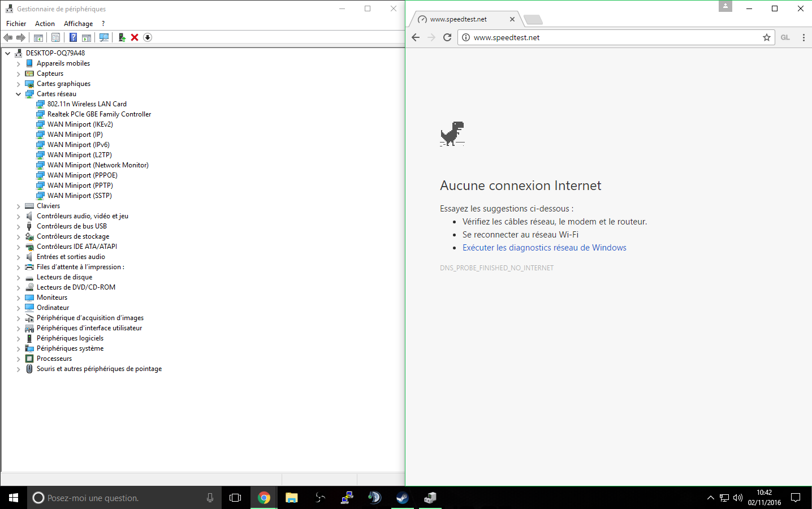Expand Contrôleurs audio, vidéo et jeu

pyautogui.click(x=19, y=216)
